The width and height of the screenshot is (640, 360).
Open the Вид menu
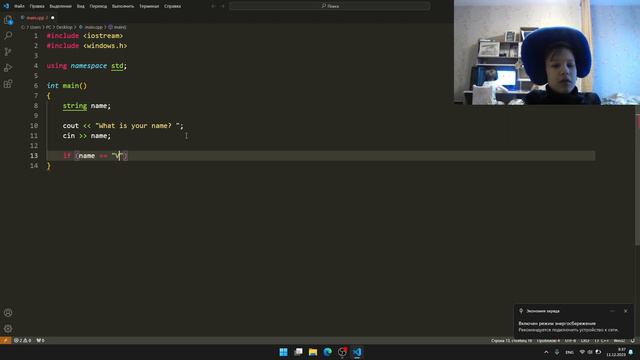coord(81,6)
